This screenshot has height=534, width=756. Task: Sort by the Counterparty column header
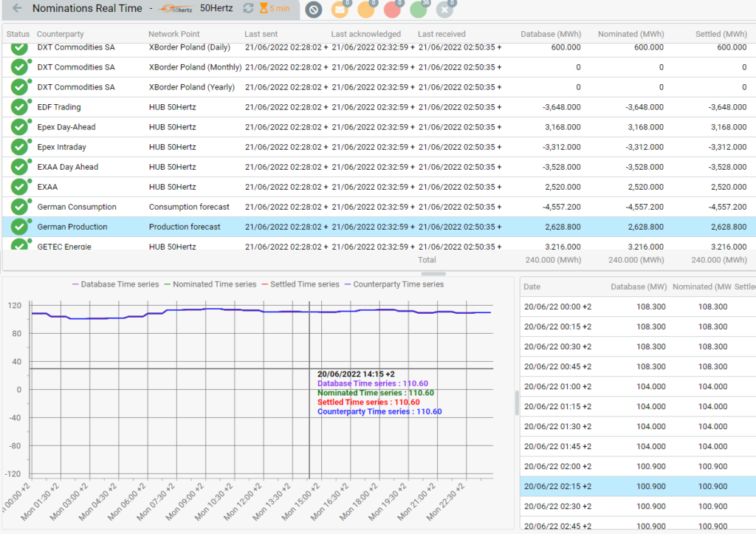coord(60,34)
